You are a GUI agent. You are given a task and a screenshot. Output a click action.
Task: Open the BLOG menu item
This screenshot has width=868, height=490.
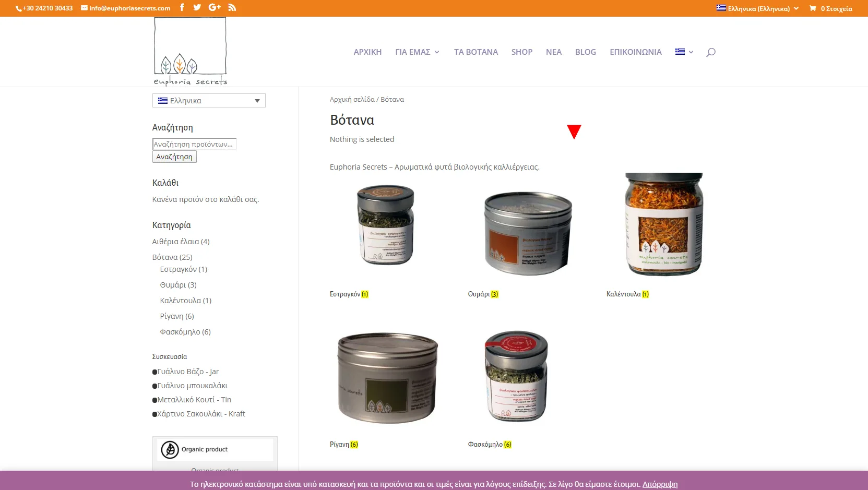(x=586, y=52)
